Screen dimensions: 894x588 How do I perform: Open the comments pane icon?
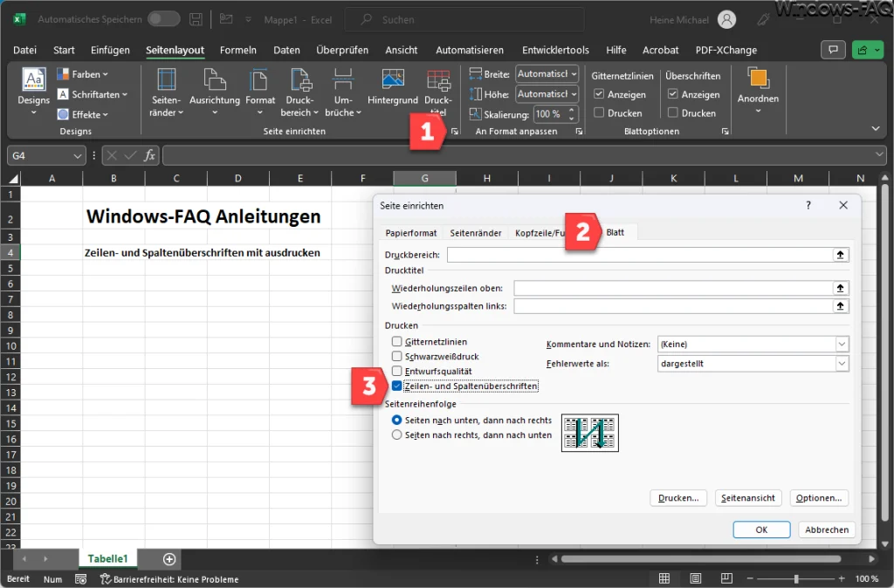point(833,50)
